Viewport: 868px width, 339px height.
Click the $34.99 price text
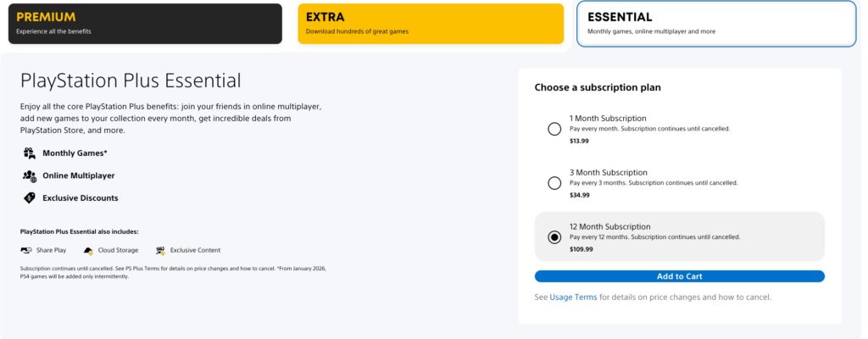pyautogui.click(x=580, y=195)
